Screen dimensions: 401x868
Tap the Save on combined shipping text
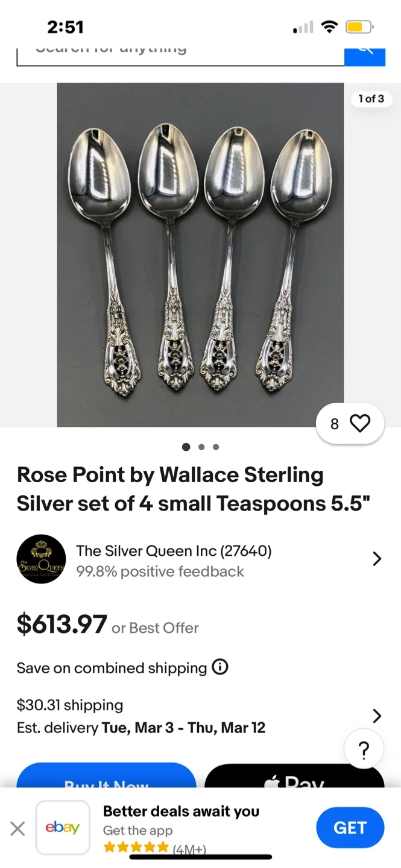click(x=112, y=668)
